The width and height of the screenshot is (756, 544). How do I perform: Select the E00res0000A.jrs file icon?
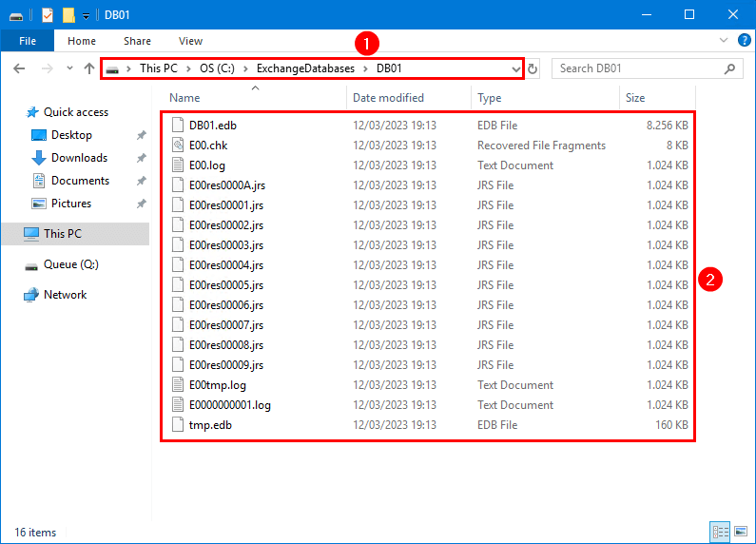pos(178,185)
